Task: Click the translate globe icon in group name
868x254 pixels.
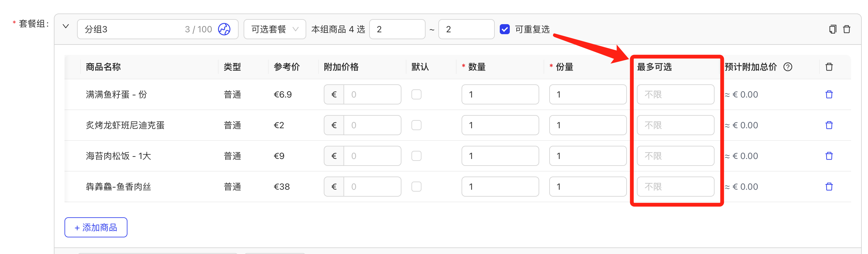Action: click(x=224, y=29)
